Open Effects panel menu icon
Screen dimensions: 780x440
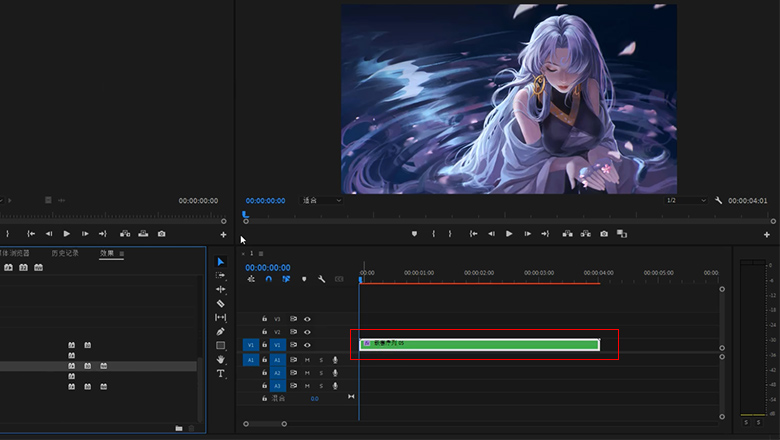tap(122, 254)
